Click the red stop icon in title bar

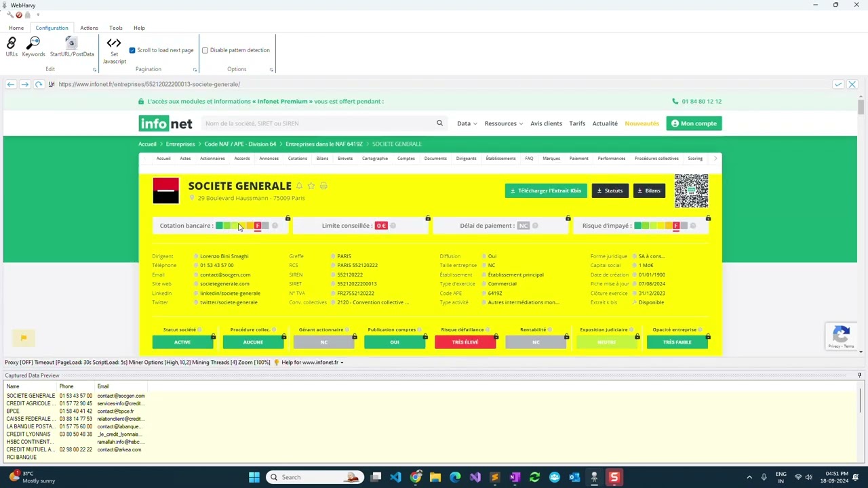[19, 14]
